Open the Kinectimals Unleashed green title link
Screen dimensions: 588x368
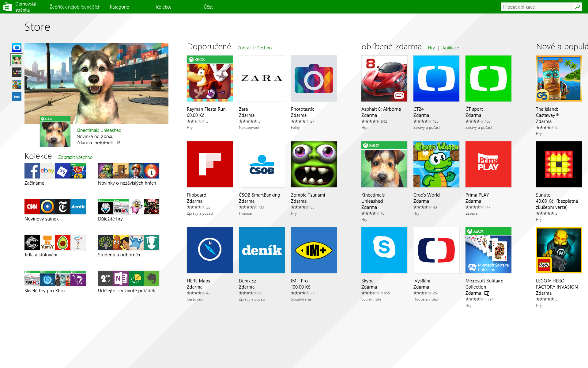(99, 130)
